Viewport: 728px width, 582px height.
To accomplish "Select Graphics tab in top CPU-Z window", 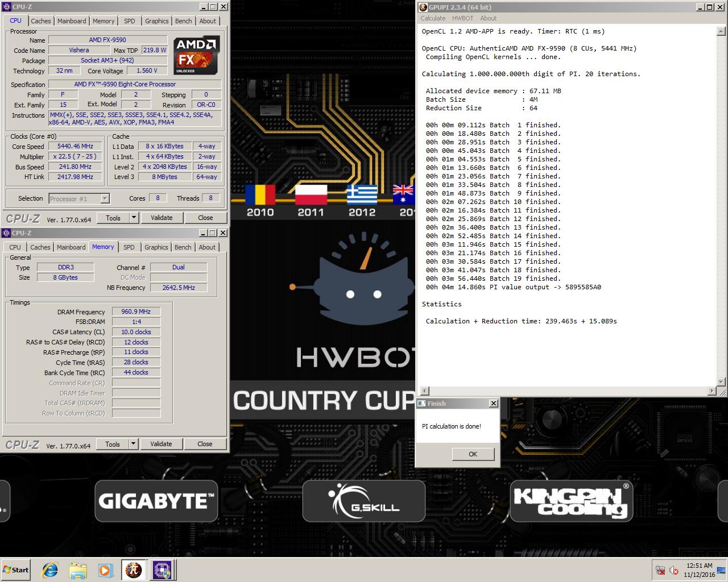I will pos(156,21).
